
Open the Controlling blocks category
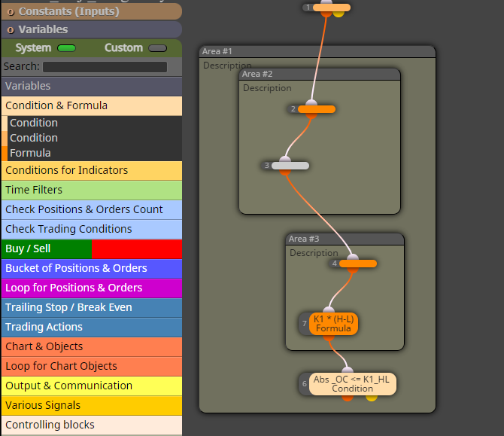[x=92, y=425]
